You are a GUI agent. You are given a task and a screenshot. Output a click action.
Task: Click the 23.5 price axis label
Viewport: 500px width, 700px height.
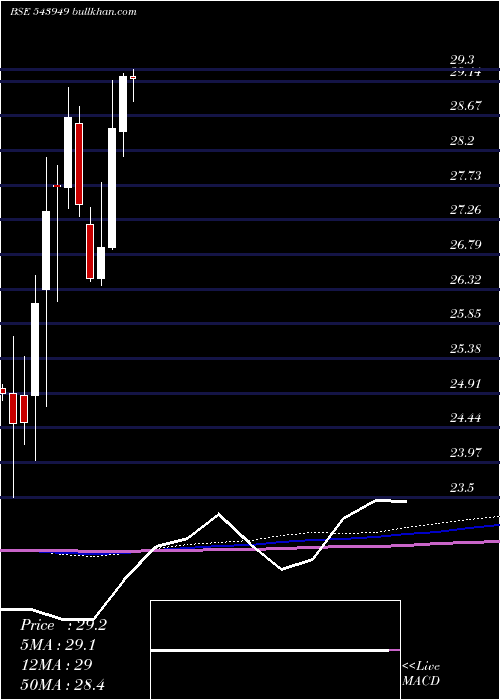[x=462, y=488]
